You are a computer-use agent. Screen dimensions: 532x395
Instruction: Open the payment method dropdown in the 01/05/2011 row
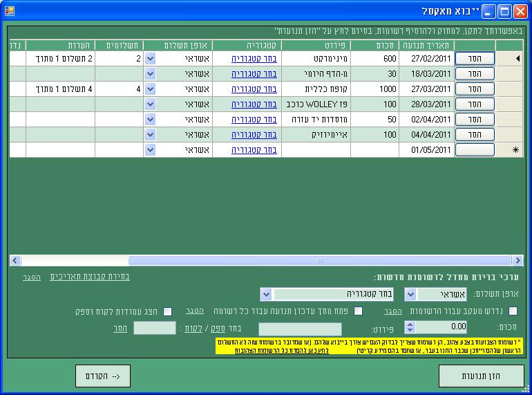point(151,150)
